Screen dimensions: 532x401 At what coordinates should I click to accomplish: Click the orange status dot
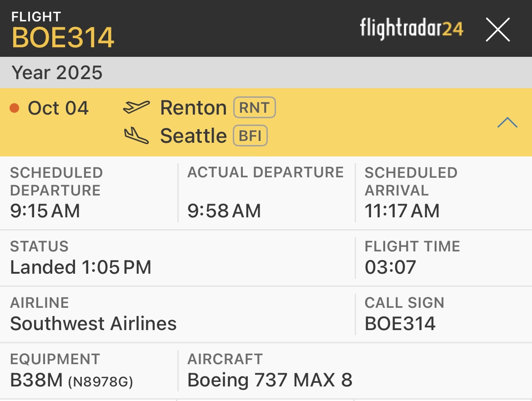(15, 108)
